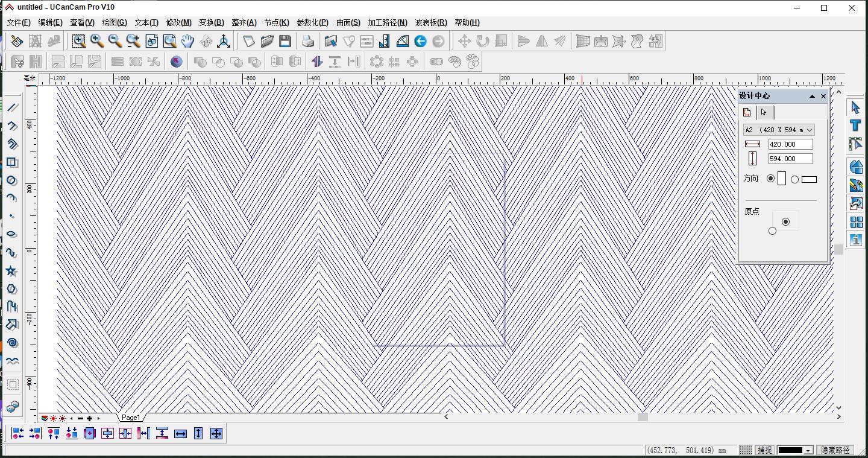The width and height of the screenshot is (868, 458).
Task: Open the protractor angle tool
Action: tap(403, 41)
